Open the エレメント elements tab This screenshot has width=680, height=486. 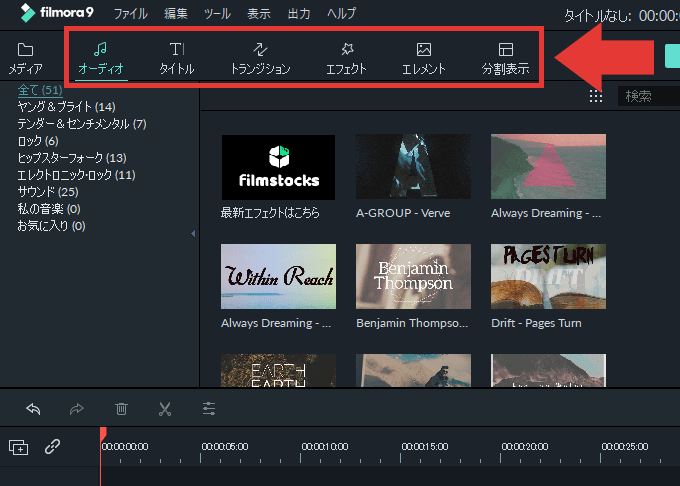point(424,59)
